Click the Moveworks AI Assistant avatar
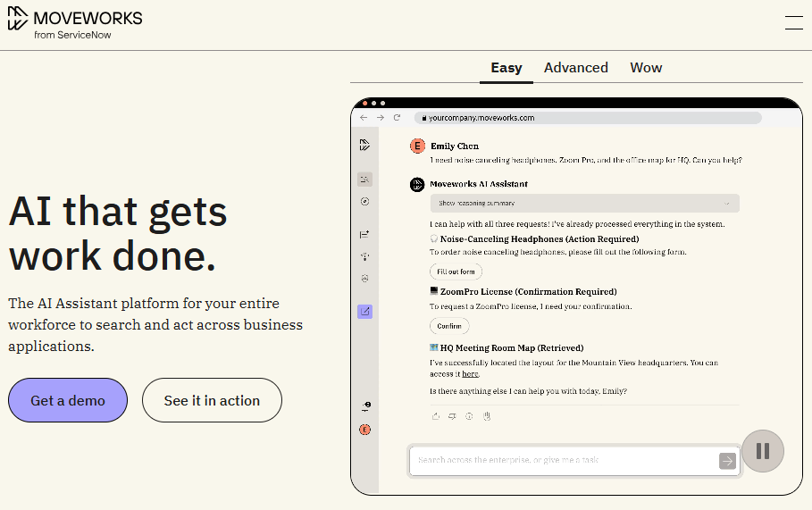 (x=417, y=184)
